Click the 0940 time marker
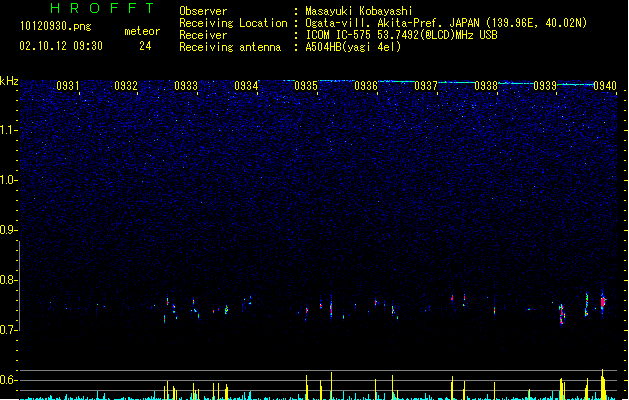 click(605, 86)
